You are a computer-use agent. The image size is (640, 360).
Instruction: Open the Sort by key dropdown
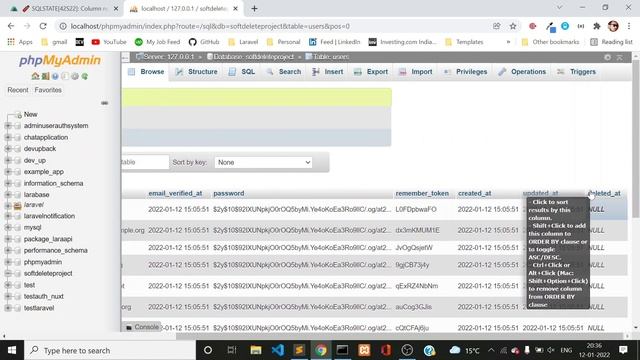263,162
